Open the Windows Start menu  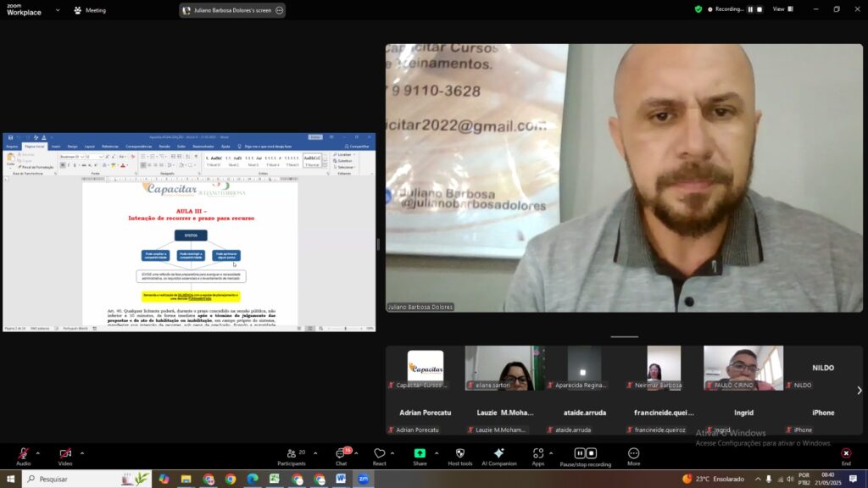pyautogui.click(x=10, y=480)
